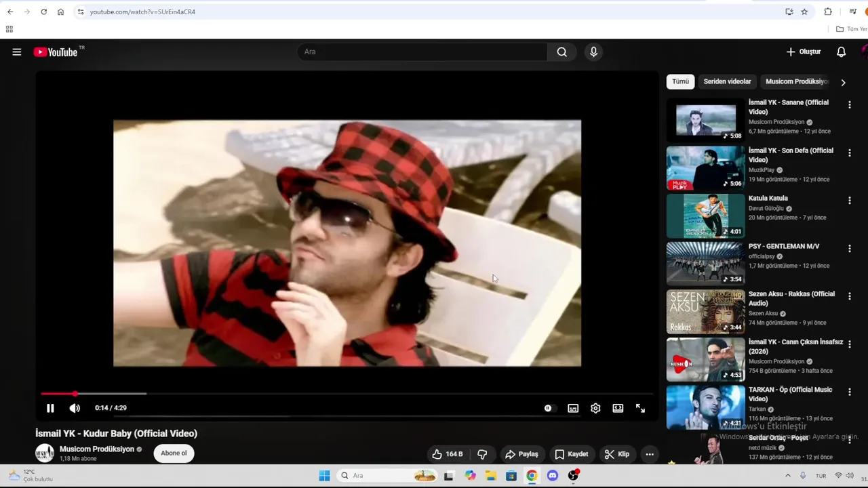Viewport: 868px width, 488px height.
Task: Click the Musicom channel avatar
Action: 45,453
